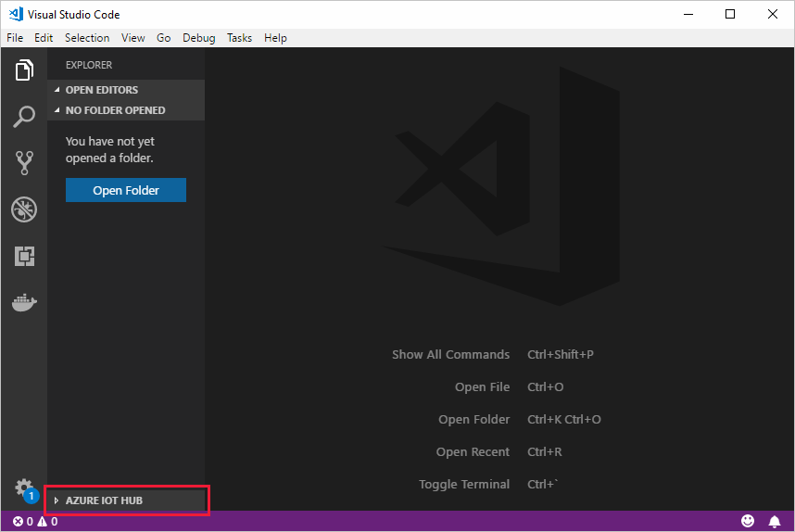The height and width of the screenshot is (532, 795).
Task: Open the Help menu
Action: point(275,38)
